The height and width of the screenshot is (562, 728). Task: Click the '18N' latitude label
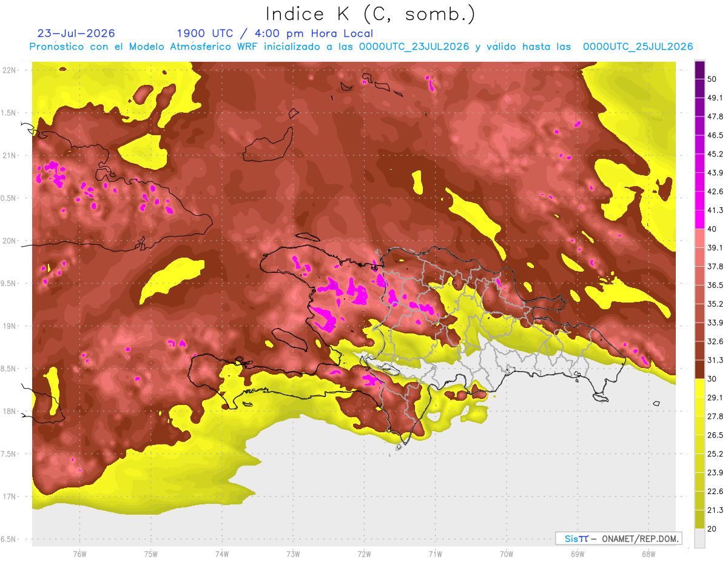(x=10, y=411)
